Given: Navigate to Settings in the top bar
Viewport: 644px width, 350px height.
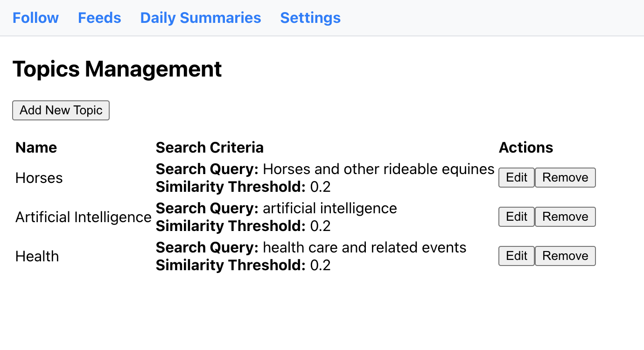Looking at the screenshot, I should [x=310, y=18].
